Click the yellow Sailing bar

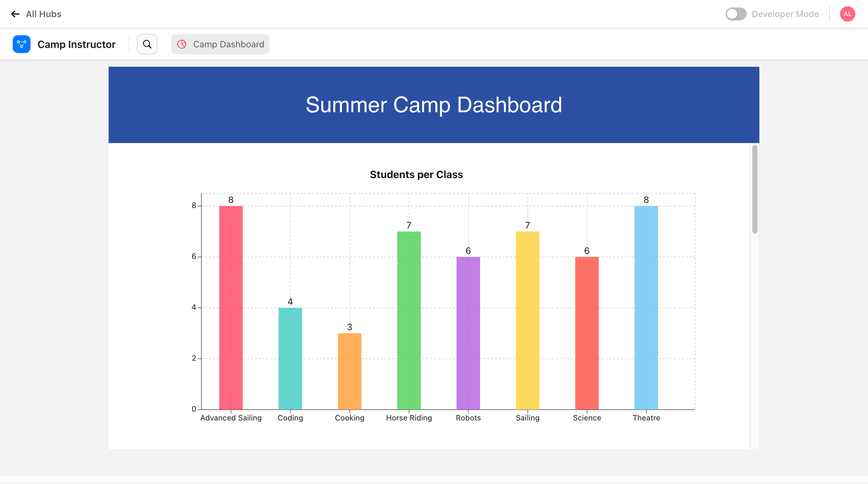pos(527,320)
